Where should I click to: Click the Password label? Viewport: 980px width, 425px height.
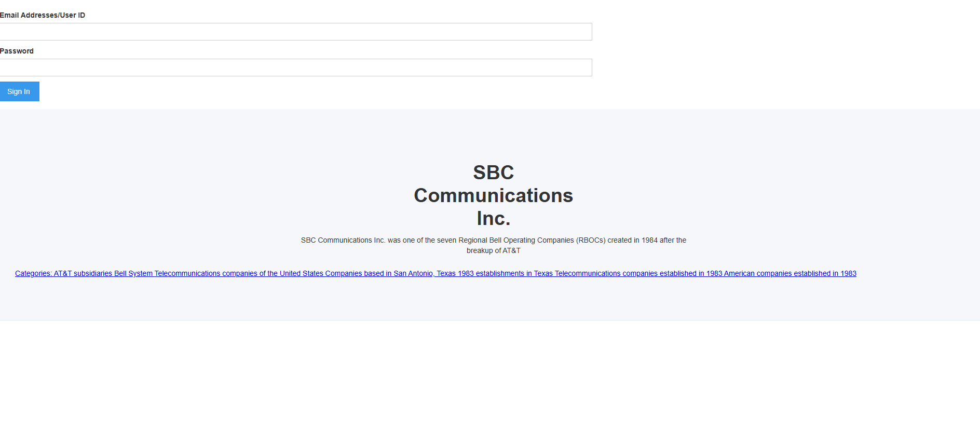[x=17, y=51]
